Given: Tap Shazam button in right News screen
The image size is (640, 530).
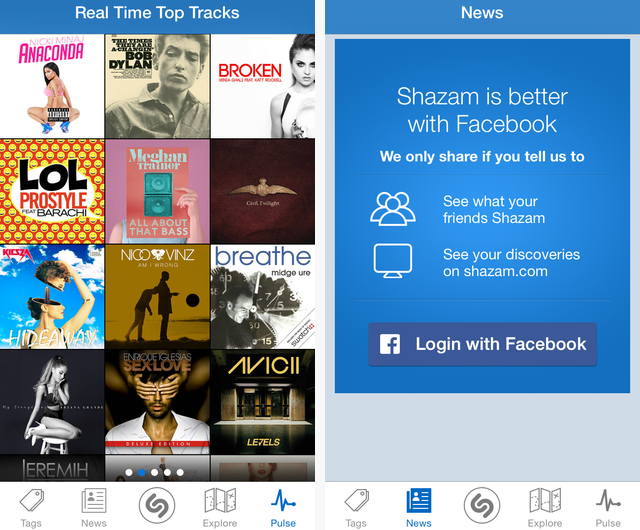Looking at the screenshot, I should point(482,506).
